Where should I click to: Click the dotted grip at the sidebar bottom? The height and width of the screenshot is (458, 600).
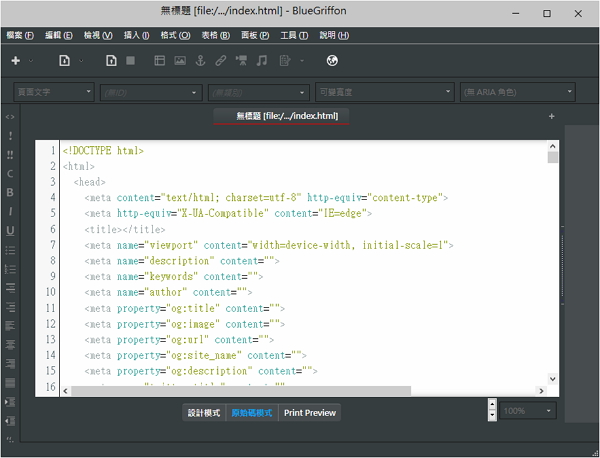click(10, 440)
